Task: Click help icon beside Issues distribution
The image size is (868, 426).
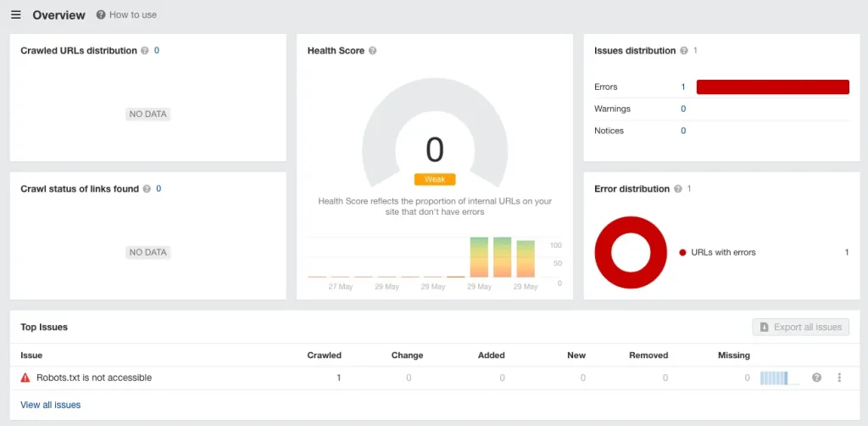Action: [x=684, y=50]
